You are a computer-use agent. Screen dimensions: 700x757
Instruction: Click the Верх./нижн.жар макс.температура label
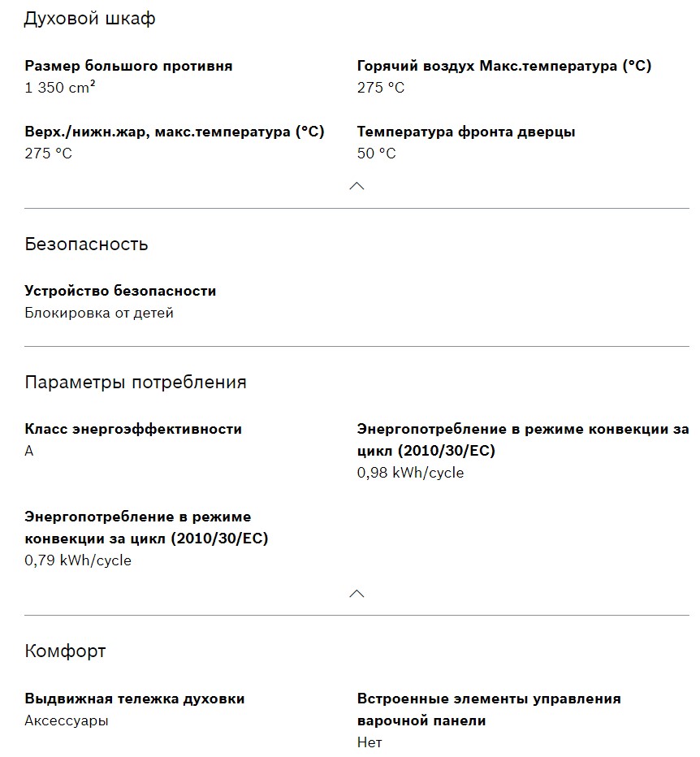pyautogui.click(x=175, y=132)
